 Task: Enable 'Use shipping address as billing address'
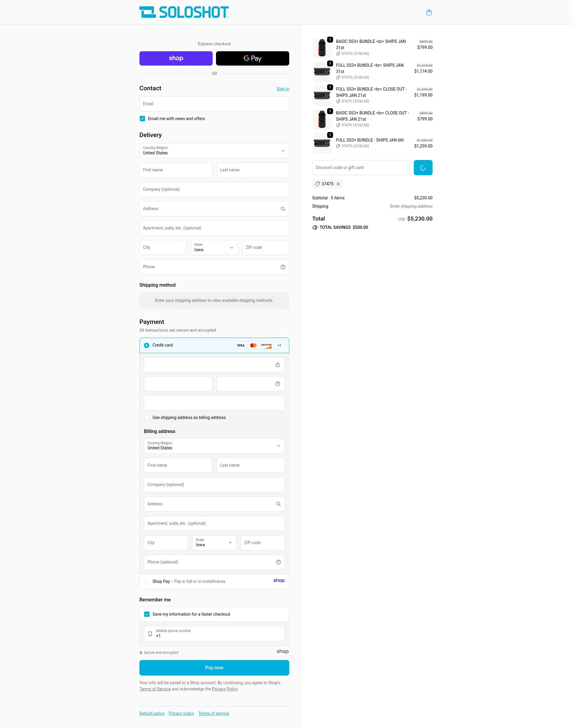tap(147, 417)
